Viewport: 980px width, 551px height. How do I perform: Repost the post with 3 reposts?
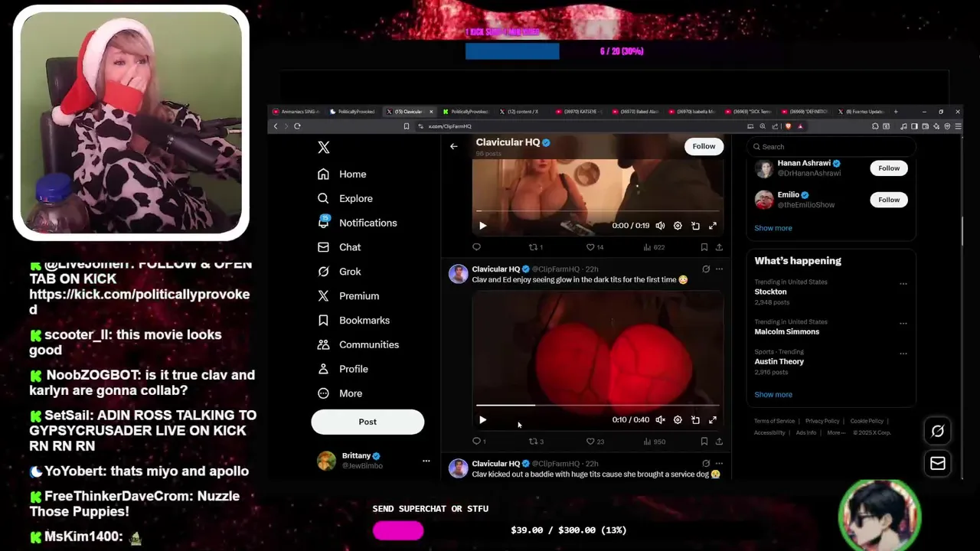click(536, 442)
